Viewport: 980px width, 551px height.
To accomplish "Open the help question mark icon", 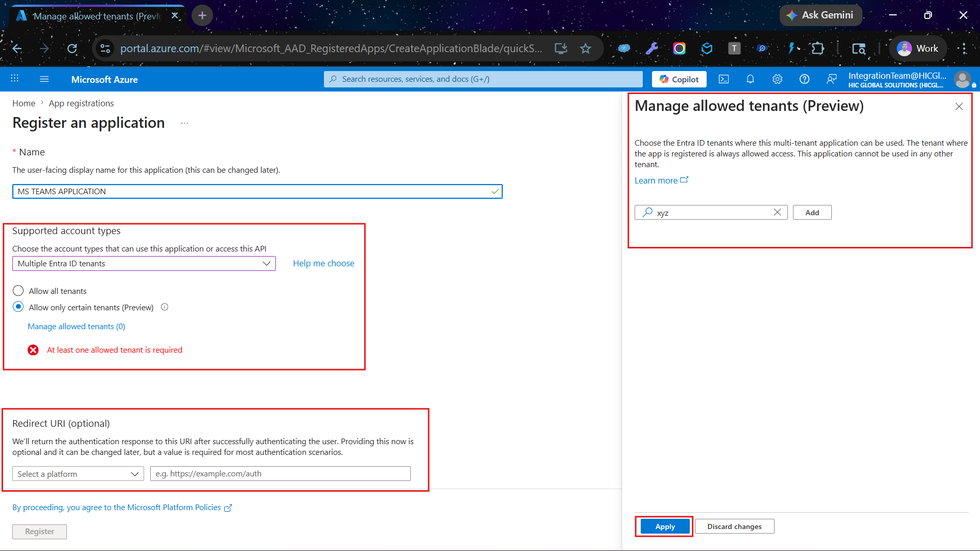I will pos(804,79).
